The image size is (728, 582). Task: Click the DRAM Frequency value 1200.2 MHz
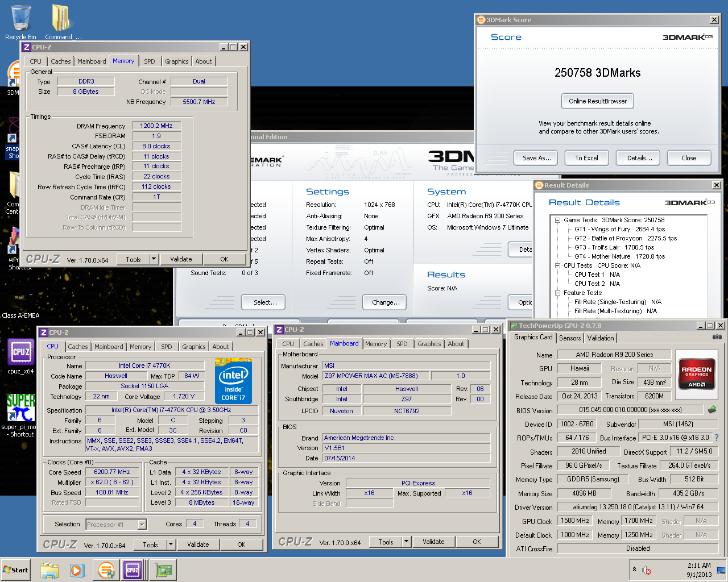[156, 126]
